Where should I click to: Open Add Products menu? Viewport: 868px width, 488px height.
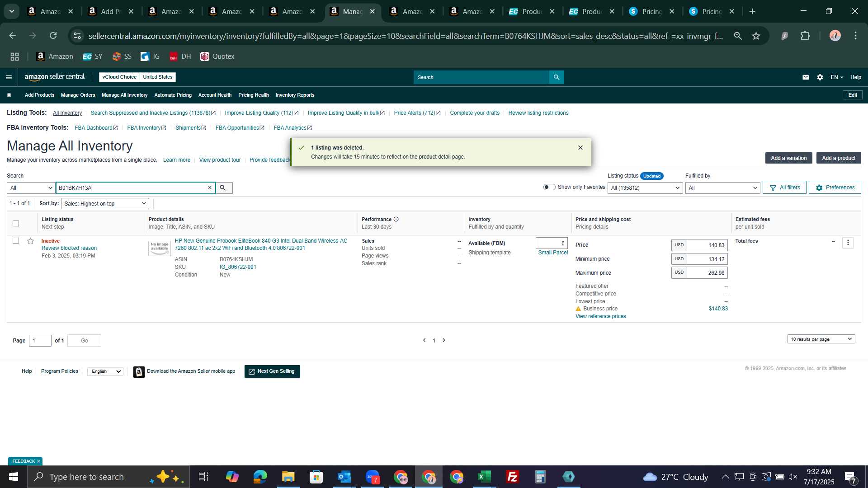[39, 95]
